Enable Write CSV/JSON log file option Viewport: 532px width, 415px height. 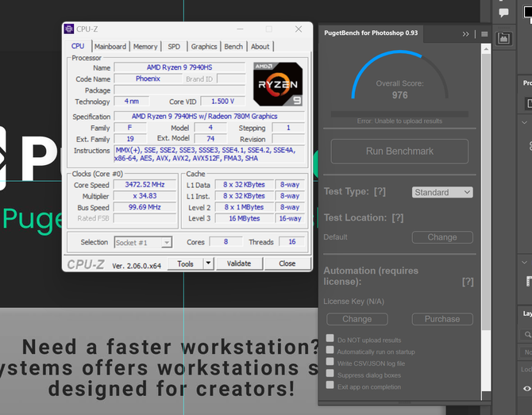pos(330,361)
